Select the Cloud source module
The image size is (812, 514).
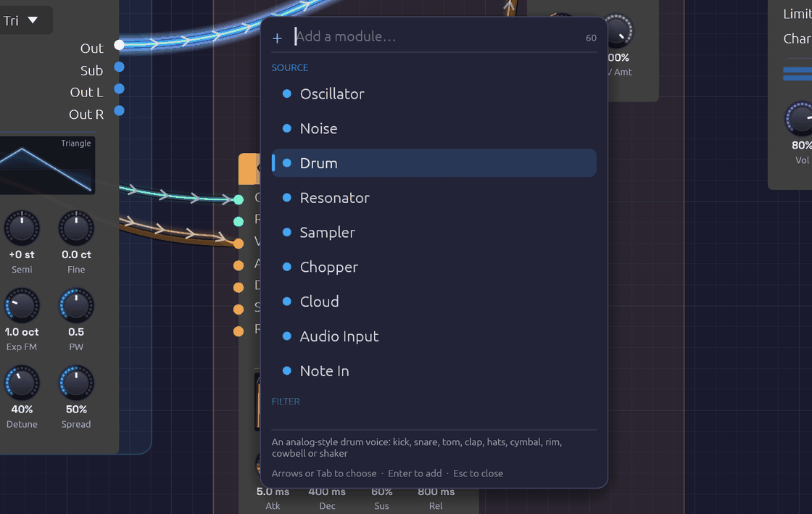pos(434,302)
